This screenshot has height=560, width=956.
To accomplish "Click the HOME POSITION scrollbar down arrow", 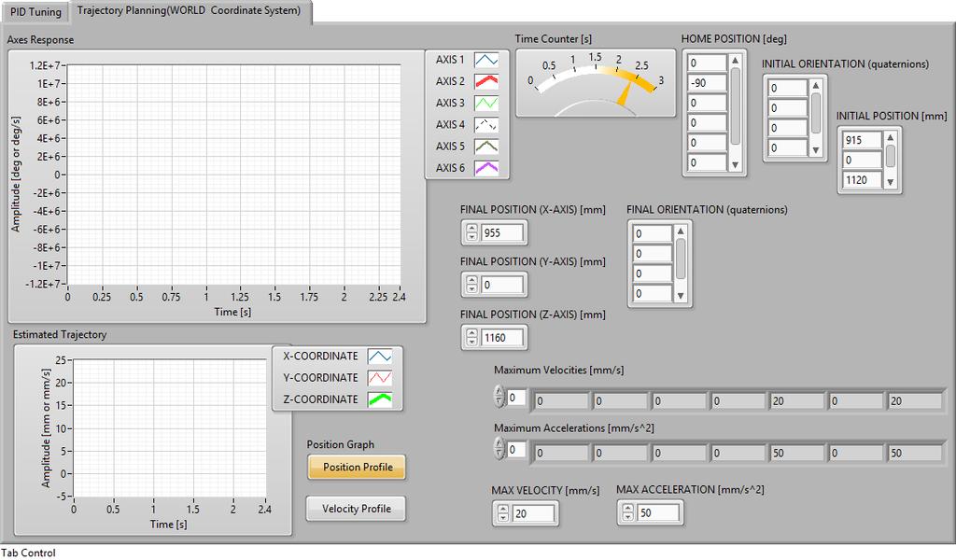I will tap(736, 165).
